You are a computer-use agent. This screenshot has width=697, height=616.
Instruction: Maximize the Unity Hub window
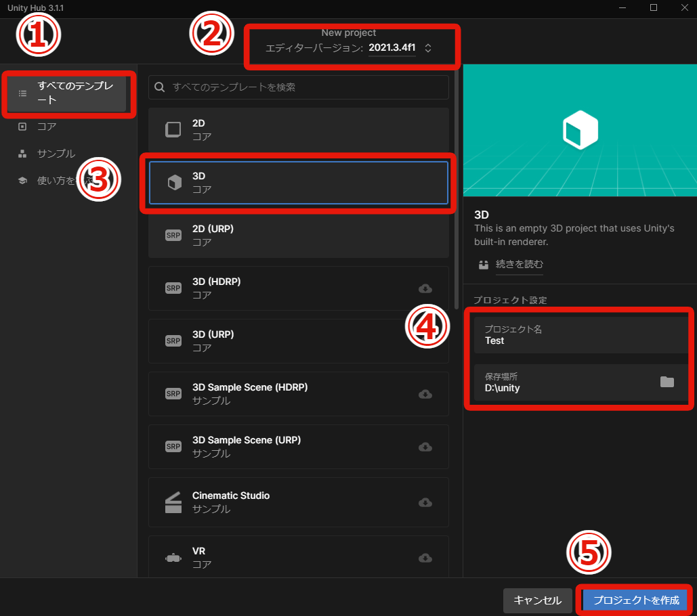click(x=654, y=7)
